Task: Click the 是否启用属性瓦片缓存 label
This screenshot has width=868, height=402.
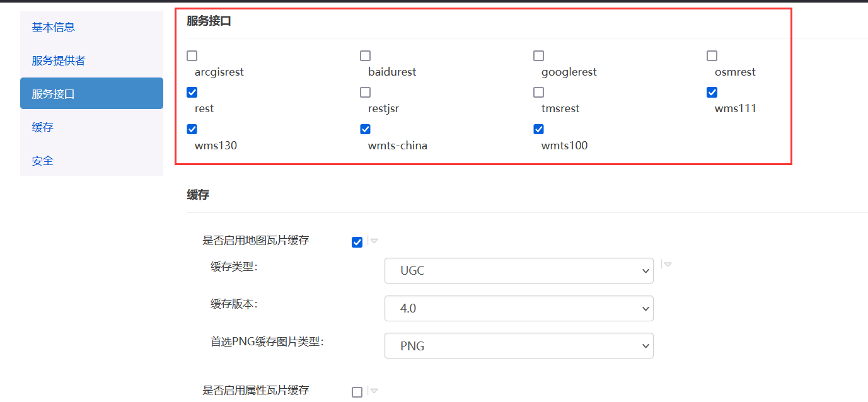Action: [256, 390]
